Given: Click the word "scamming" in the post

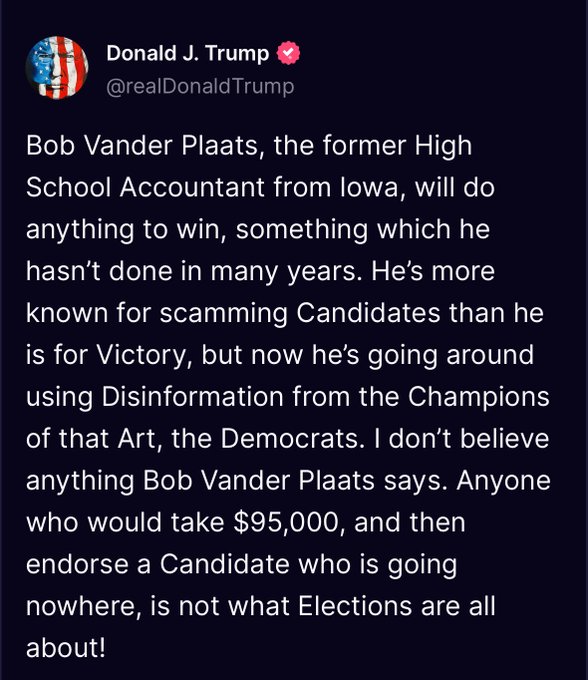Looking at the screenshot, I should [224, 314].
